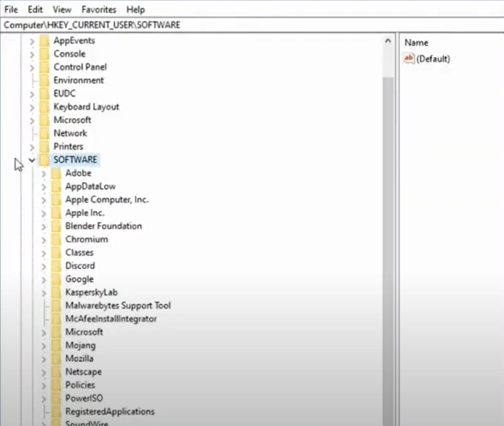Select the Blender Foundation key
Screen dimensions: 504x426
coord(103,226)
